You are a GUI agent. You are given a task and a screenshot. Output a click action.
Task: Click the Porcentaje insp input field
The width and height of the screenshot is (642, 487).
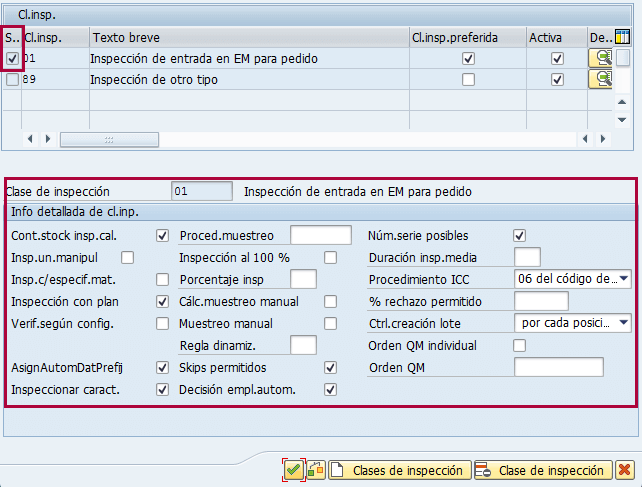(303, 279)
